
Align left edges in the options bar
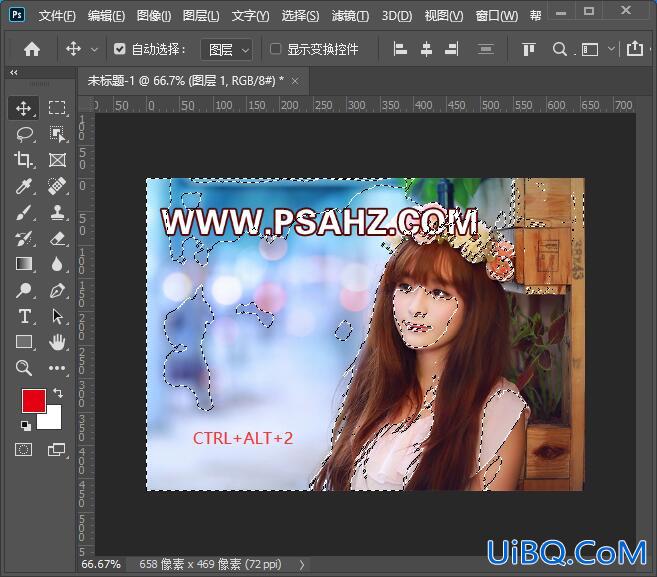(400, 49)
